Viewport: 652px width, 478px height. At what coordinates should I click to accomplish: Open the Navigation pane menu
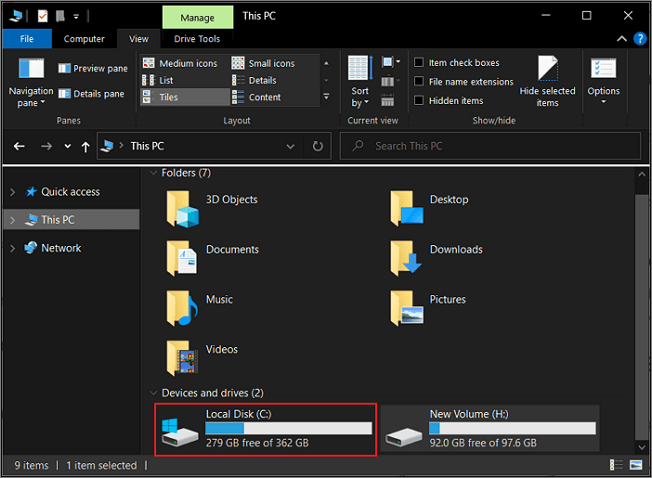(31, 83)
